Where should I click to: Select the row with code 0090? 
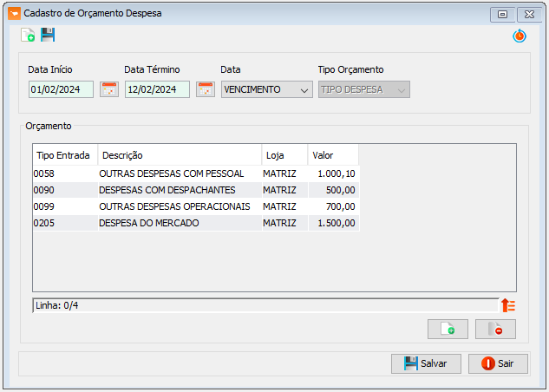tap(196, 190)
